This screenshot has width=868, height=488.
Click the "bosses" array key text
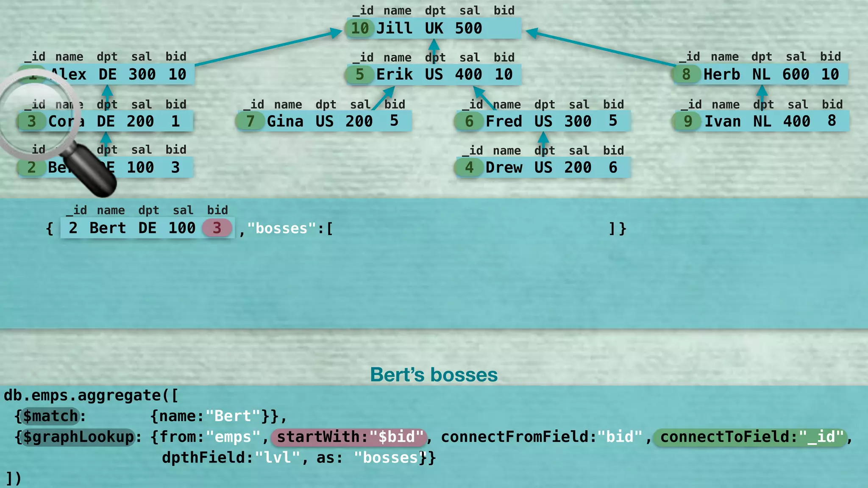click(281, 229)
